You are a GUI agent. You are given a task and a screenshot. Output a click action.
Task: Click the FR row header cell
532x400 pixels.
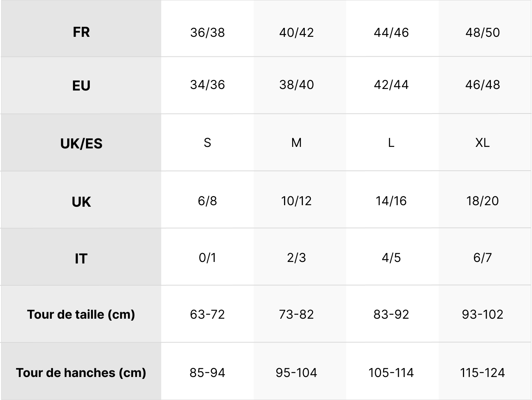[x=81, y=32]
